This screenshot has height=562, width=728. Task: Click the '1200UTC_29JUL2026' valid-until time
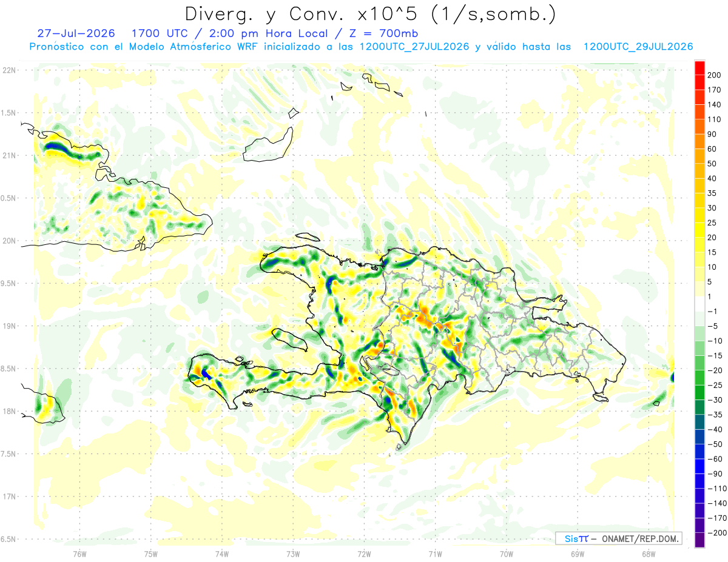coord(638,47)
